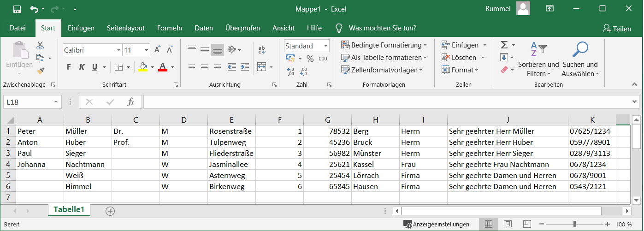
Task: Apply thousands separator 000 format
Action: coord(323,59)
